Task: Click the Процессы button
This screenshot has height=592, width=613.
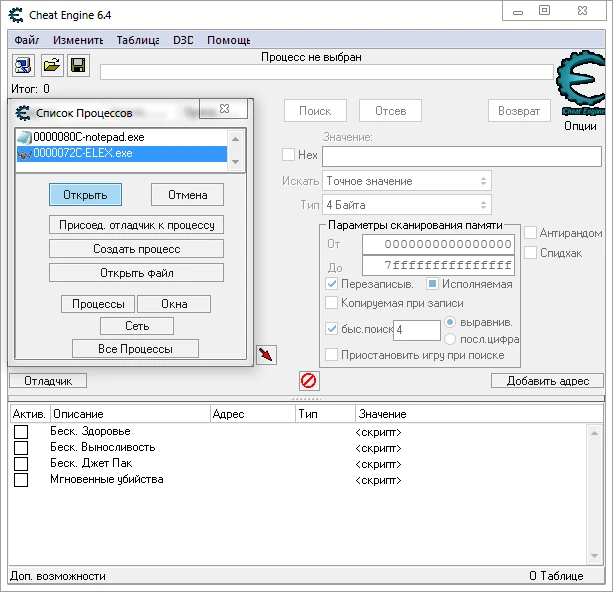Action: [98, 304]
